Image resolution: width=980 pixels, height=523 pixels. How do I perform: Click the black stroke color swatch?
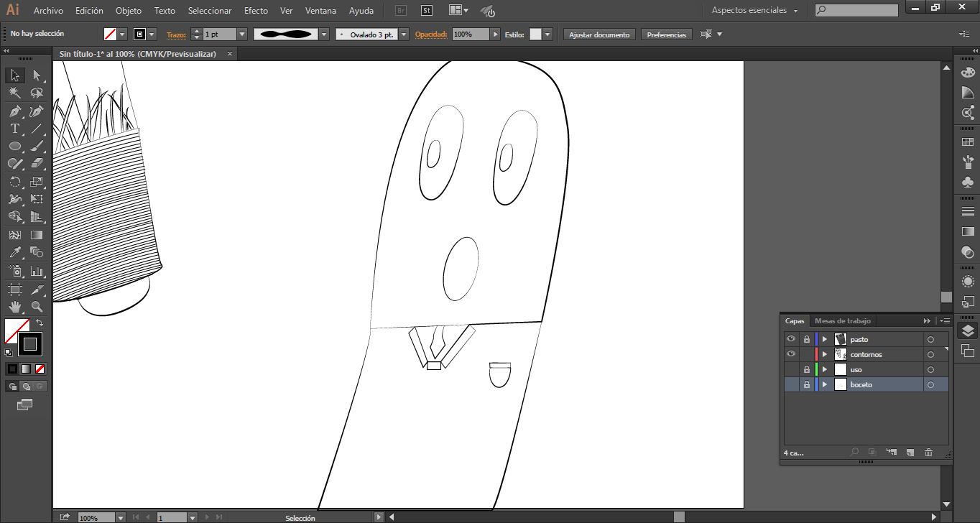(30, 344)
